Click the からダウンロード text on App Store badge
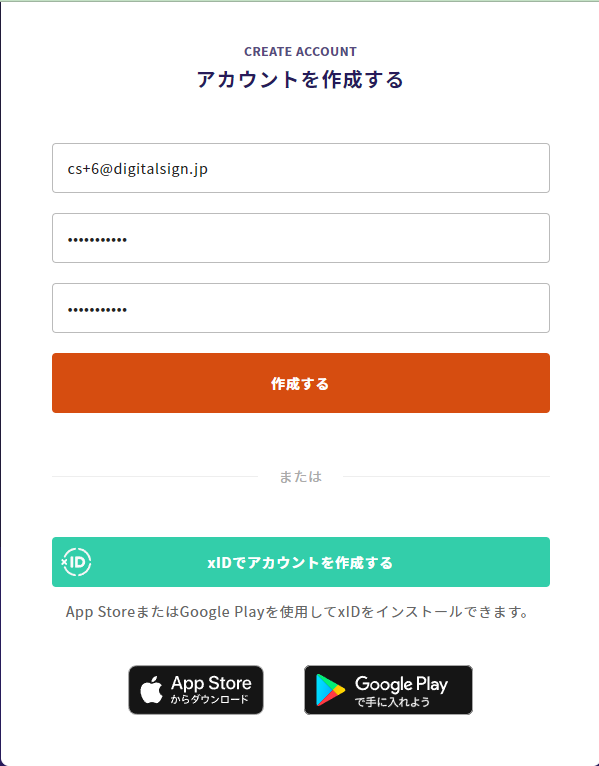 point(210,700)
